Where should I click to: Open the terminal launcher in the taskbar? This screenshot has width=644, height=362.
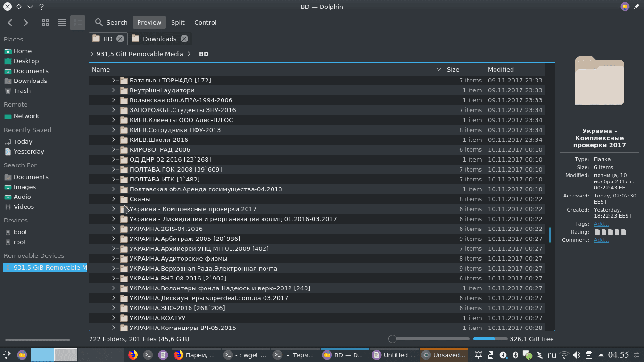tap(148, 355)
